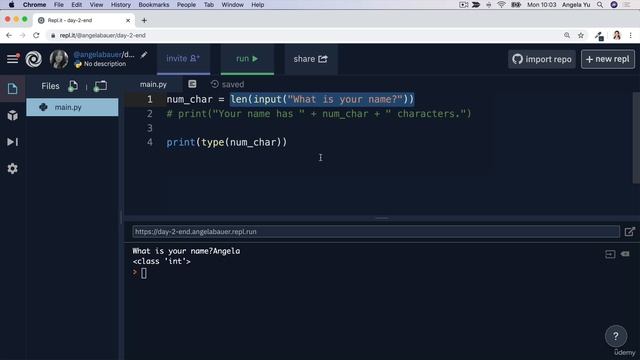Select main.py in the file tree
This screenshot has height=360, width=640.
(72, 107)
